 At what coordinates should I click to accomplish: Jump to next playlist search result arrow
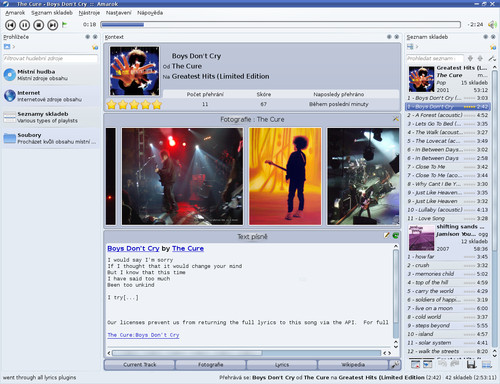coord(480,58)
